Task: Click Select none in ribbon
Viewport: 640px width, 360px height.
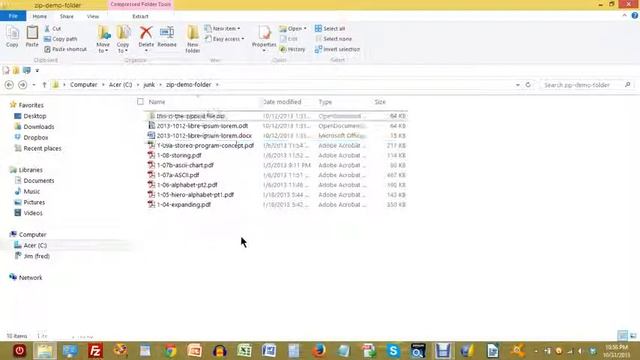Action: pyautogui.click(x=333, y=39)
